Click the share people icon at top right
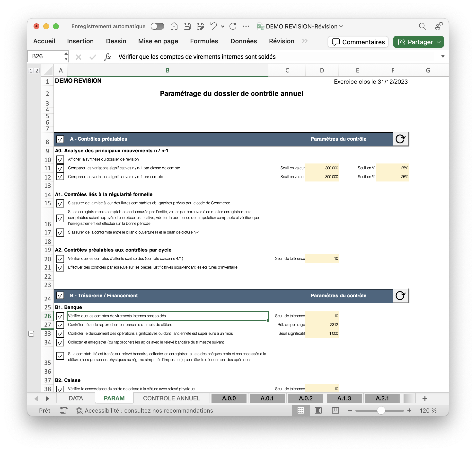 point(439,26)
